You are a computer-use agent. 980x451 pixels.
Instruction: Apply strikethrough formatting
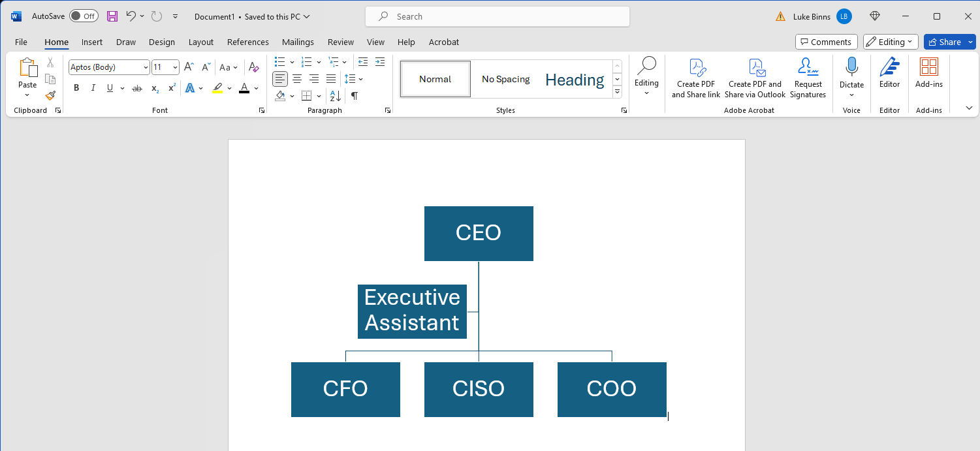point(137,88)
